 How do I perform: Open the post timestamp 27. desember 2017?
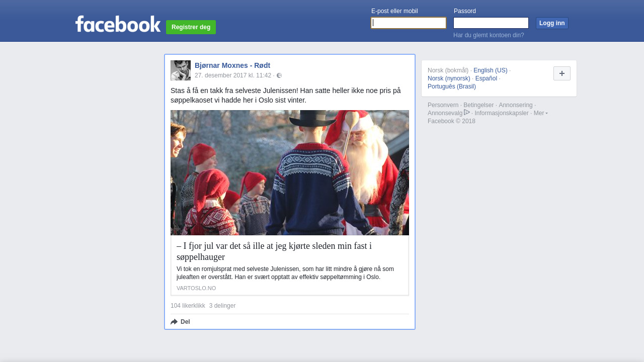point(233,75)
